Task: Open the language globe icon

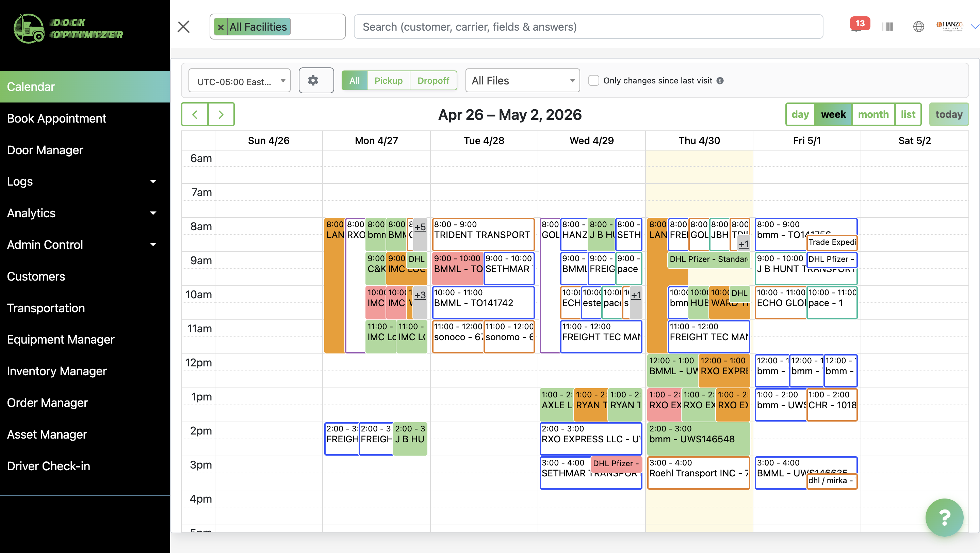Action: 918,27
